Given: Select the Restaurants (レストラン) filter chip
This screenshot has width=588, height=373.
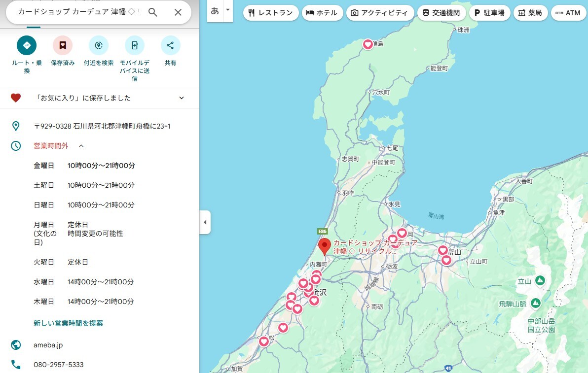Looking at the screenshot, I should coord(271,13).
